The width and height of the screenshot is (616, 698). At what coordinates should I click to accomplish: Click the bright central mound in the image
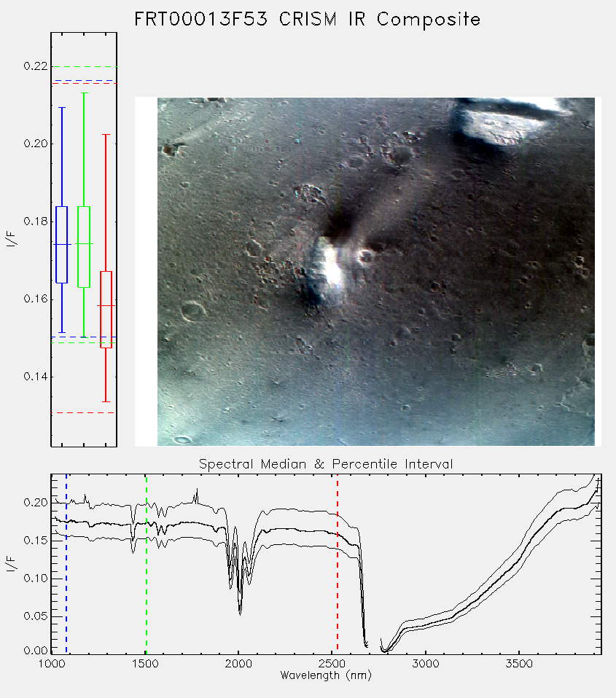[330, 268]
